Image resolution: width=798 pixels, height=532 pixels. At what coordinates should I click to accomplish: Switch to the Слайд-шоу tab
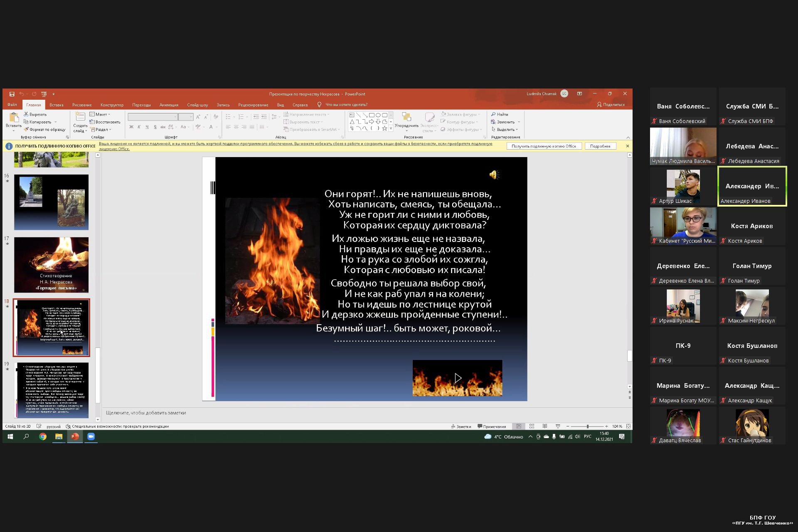pos(197,105)
